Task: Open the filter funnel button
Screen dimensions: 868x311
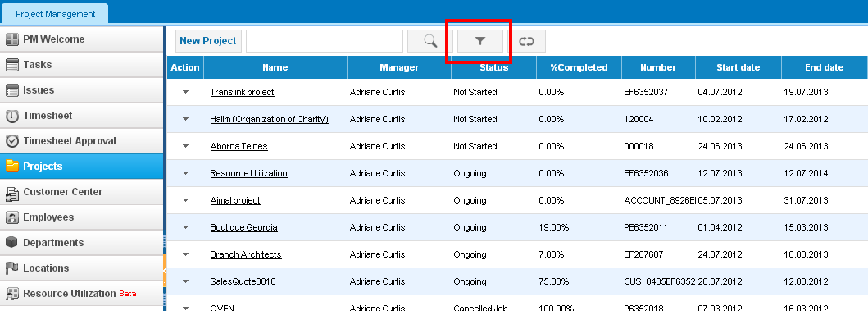Action: pyautogui.click(x=480, y=41)
